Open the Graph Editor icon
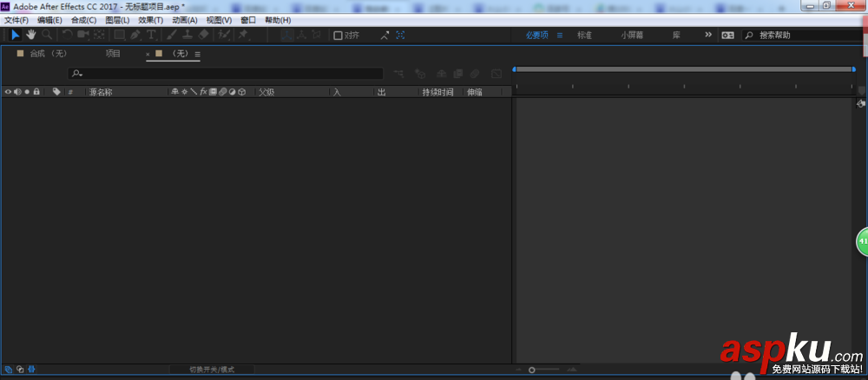The image size is (868, 380). tap(496, 73)
